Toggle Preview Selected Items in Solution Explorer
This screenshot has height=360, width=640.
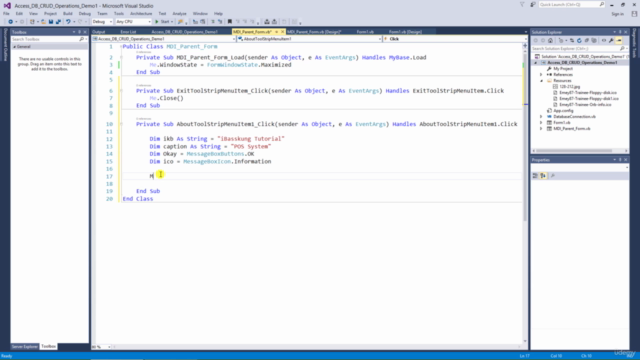pyautogui.click(x=619, y=40)
